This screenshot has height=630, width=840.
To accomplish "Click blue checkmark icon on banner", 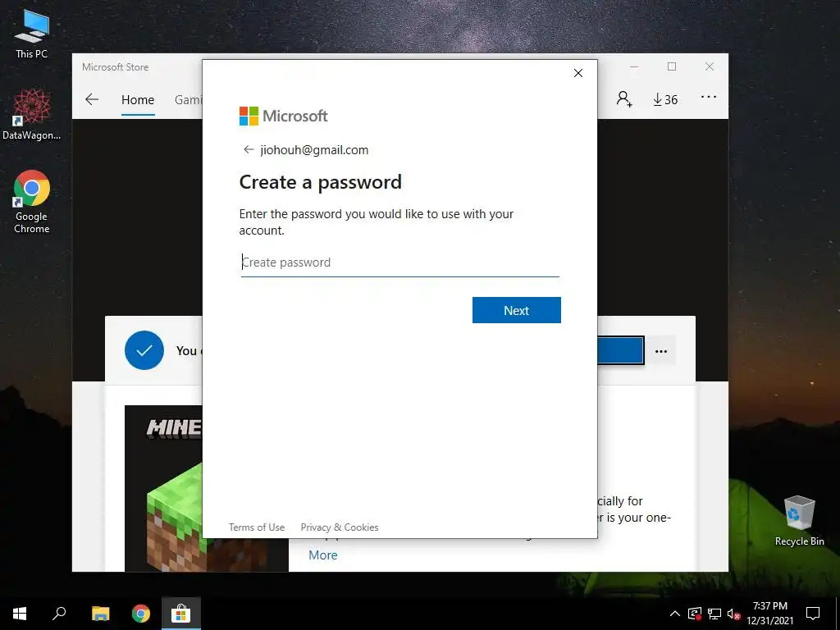I will tap(144, 350).
